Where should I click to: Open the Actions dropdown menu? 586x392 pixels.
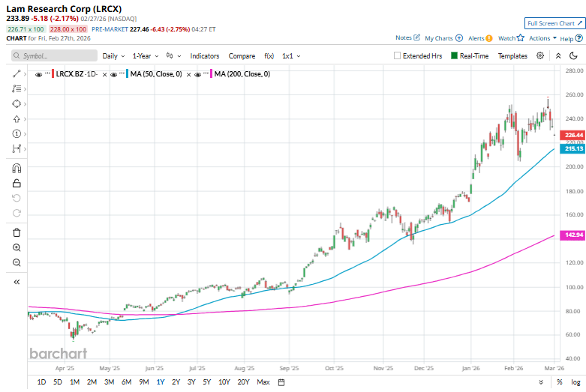(x=542, y=37)
